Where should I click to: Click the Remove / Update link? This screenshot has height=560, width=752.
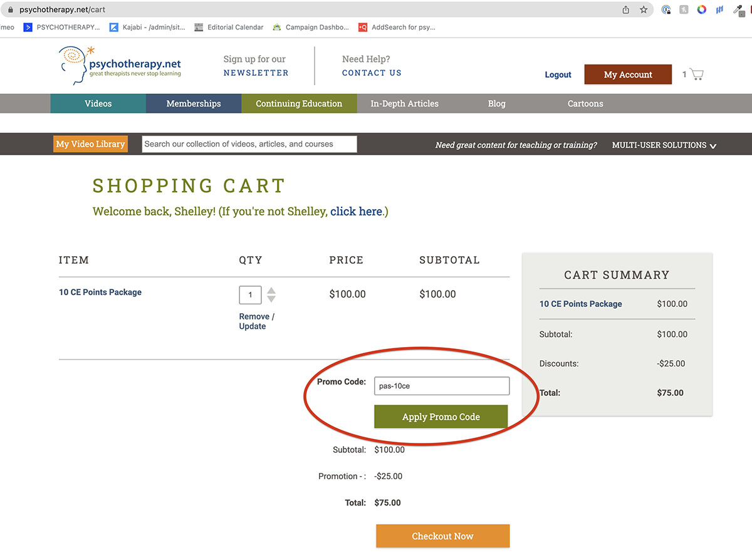click(x=257, y=321)
